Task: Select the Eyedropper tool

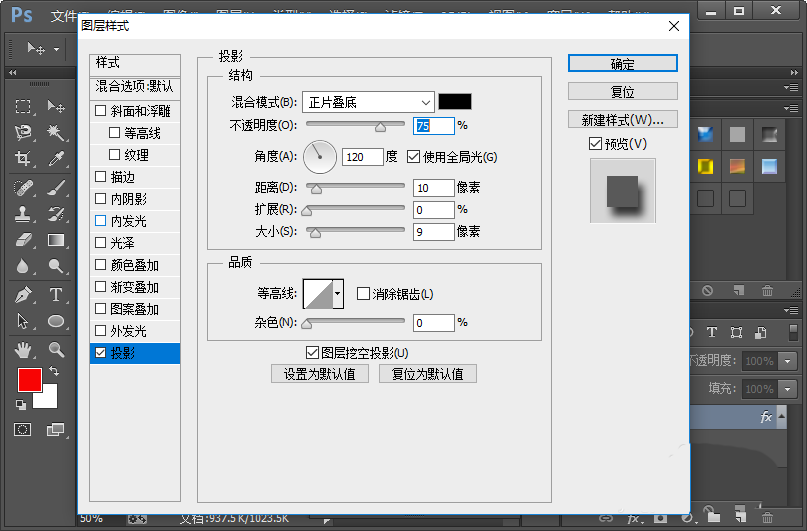Action: tap(56, 158)
